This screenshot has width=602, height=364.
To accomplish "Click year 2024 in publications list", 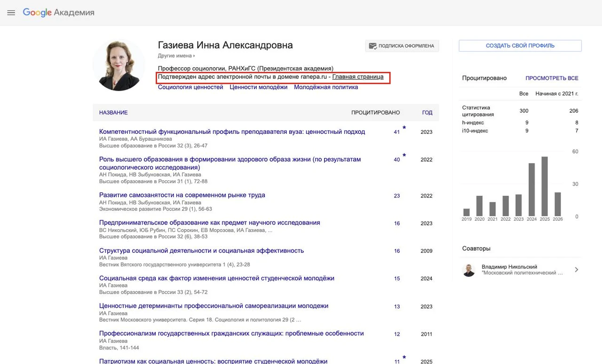I will click(427, 279).
